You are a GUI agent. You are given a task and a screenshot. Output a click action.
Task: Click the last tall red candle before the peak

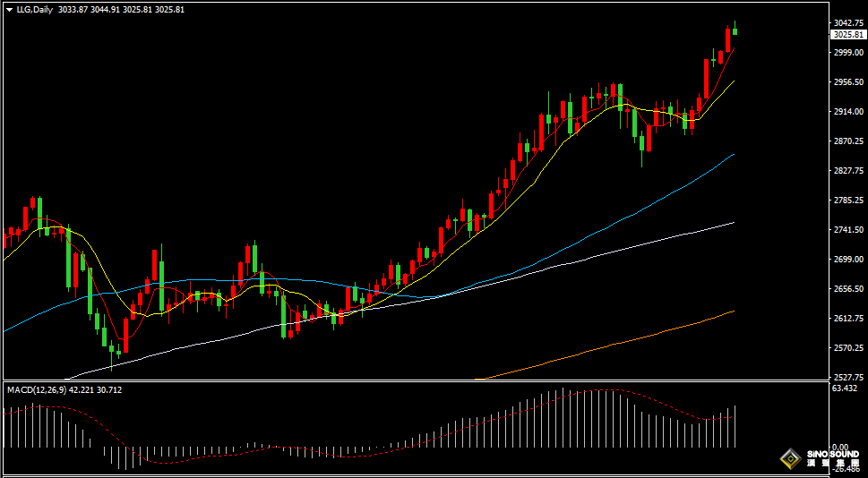[x=727, y=39]
